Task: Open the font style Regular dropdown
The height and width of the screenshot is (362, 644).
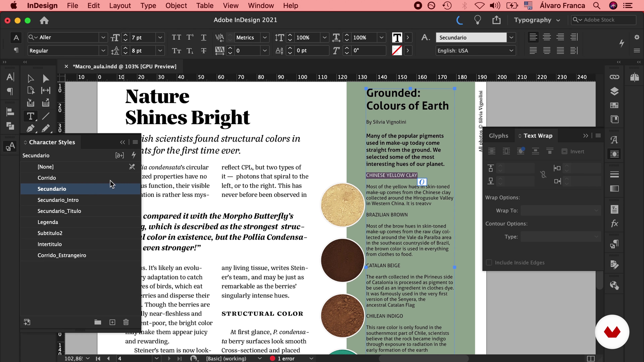Action: coord(103,51)
